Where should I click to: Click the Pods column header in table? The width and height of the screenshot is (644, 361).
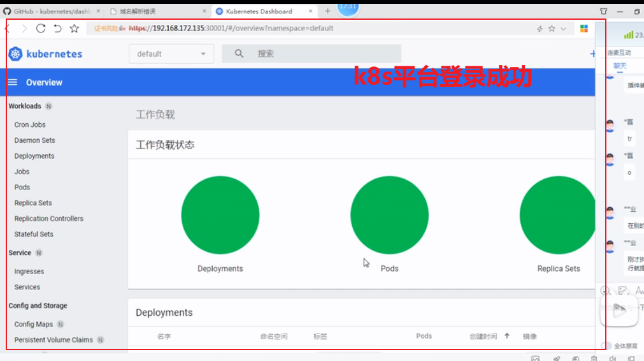(424, 336)
